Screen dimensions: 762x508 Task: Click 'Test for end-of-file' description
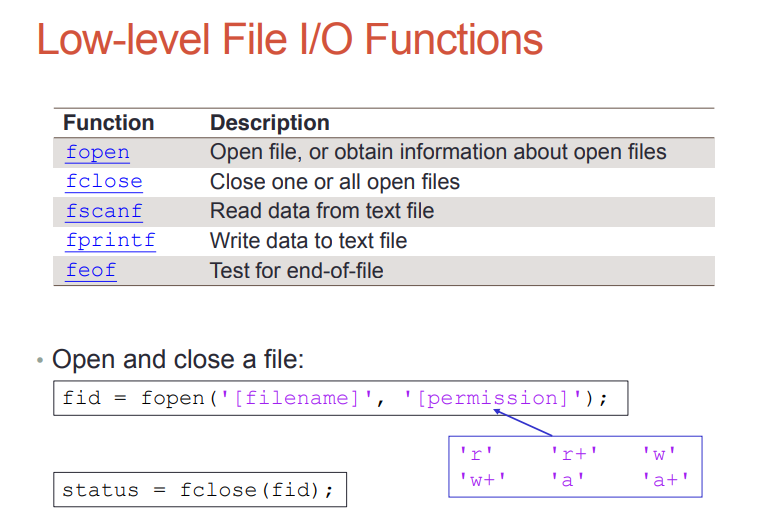point(296,270)
